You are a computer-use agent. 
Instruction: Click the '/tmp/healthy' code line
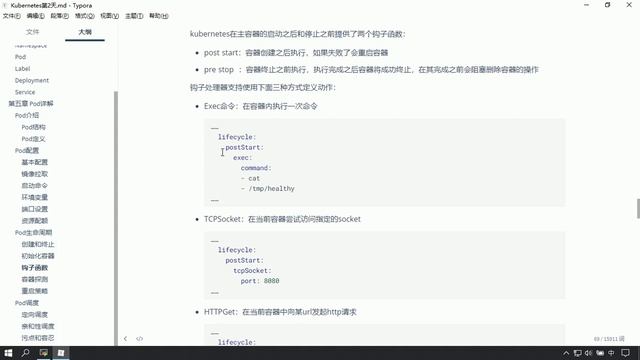click(x=268, y=189)
